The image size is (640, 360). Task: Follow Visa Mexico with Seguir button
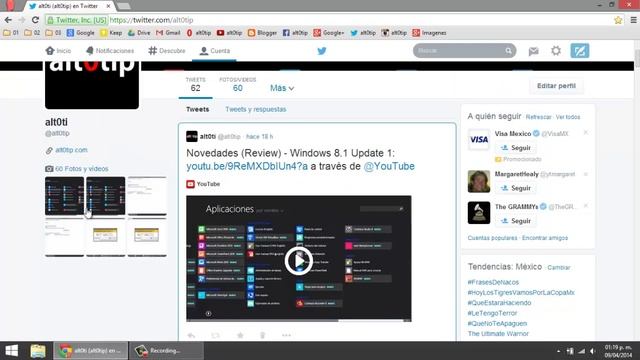(516, 148)
